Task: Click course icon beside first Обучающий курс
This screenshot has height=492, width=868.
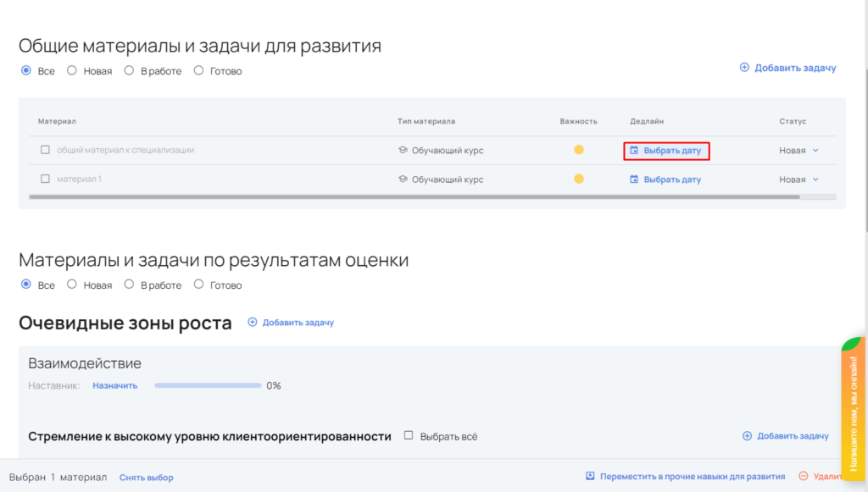Action: click(403, 151)
